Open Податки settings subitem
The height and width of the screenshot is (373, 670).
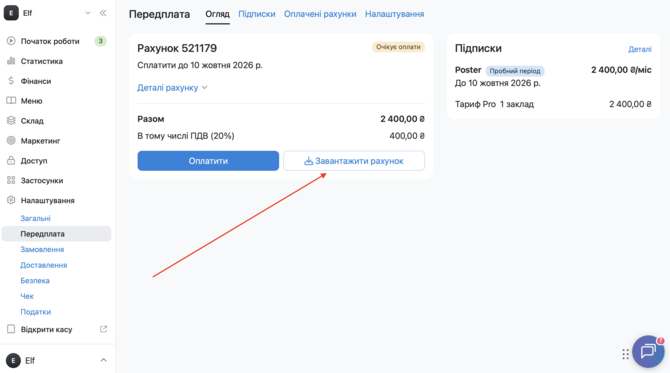pos(35,312)
